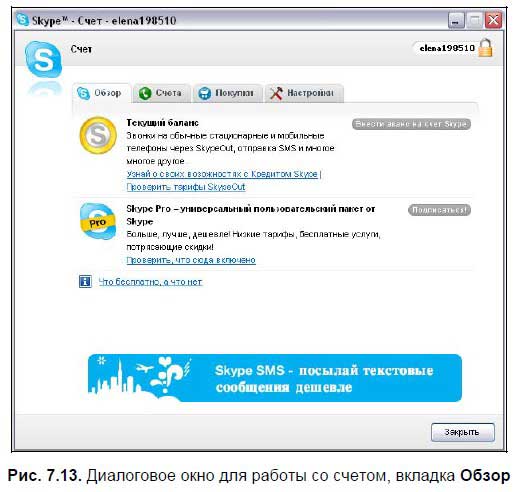Click the shopping cart icon on Покупки tab
The height and width of the screenshot is (492, 521).
[x=204, y=93]
